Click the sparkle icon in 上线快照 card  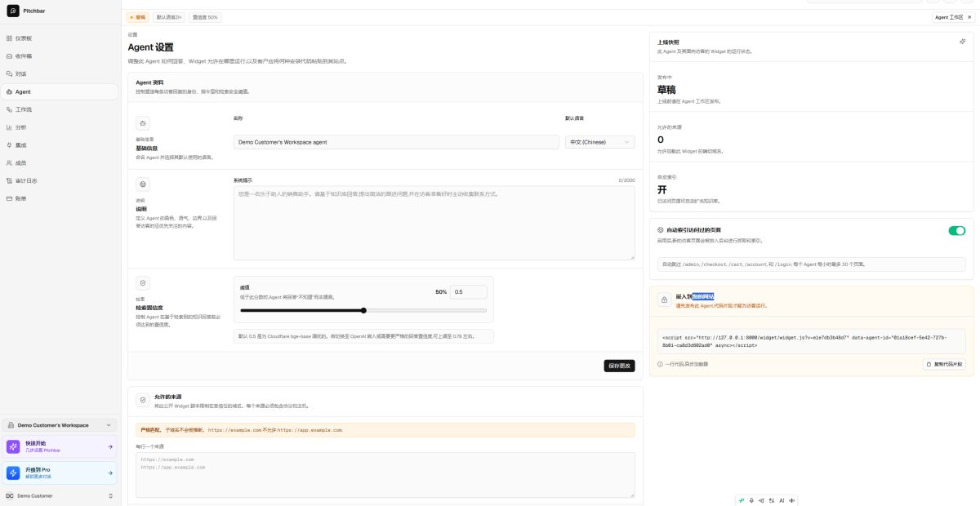[963, 42]
